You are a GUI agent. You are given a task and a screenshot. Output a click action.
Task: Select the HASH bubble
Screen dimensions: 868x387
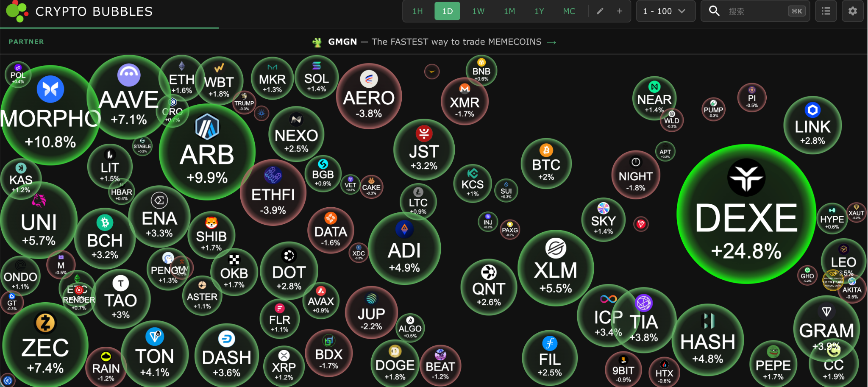(x=707, y=340)
